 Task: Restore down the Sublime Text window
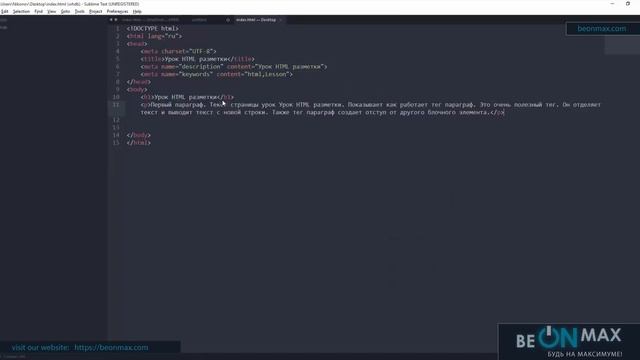pyautogui.click(x=628, y=4)
